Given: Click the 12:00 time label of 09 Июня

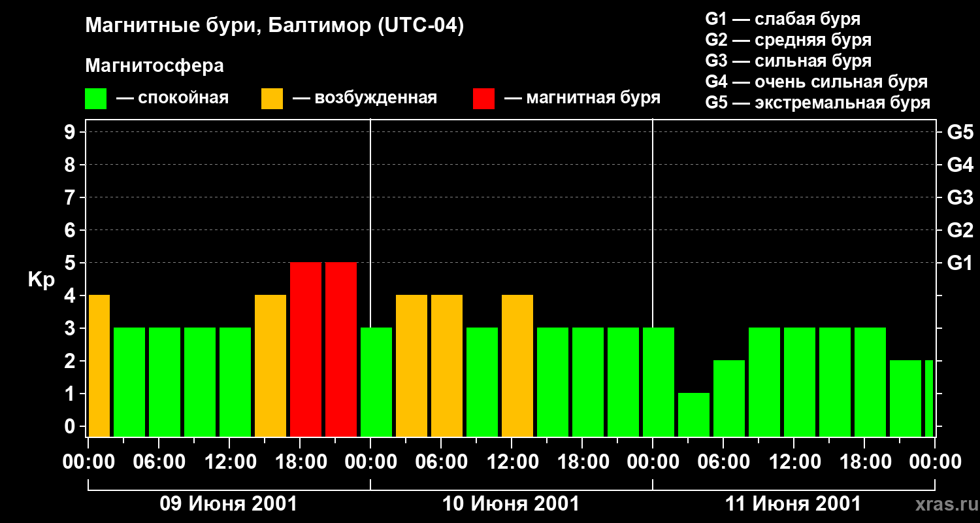Looking at the screenshot, I should coord(230,462).
